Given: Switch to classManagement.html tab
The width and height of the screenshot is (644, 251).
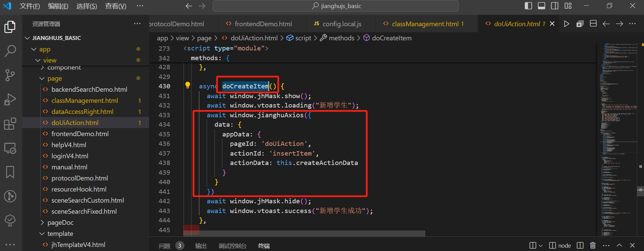Looking at the screenshot, I should pos(427,24).
